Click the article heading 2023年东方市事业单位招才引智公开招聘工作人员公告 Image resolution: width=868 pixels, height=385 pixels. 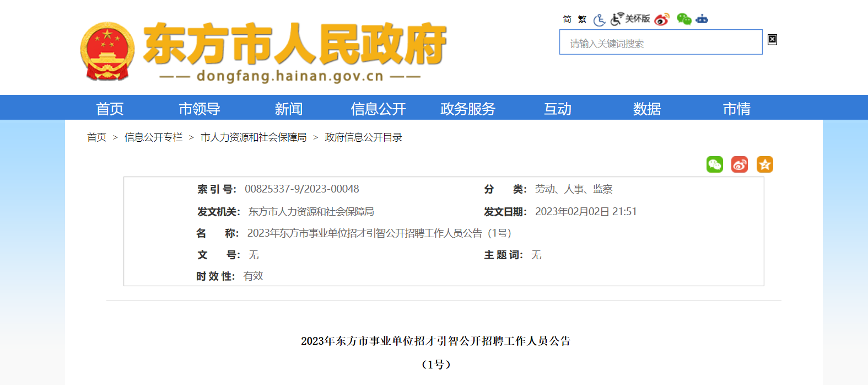point(436,341)
